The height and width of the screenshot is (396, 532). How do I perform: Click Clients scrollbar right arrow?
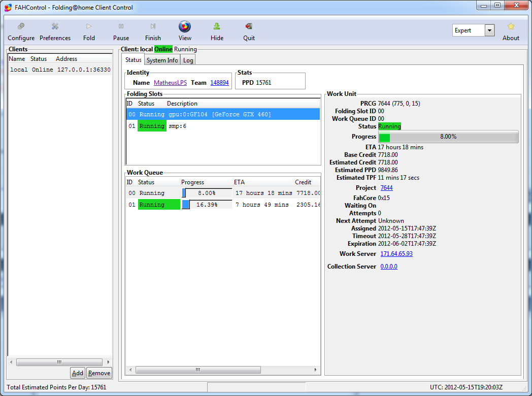[x=108, y=362]
